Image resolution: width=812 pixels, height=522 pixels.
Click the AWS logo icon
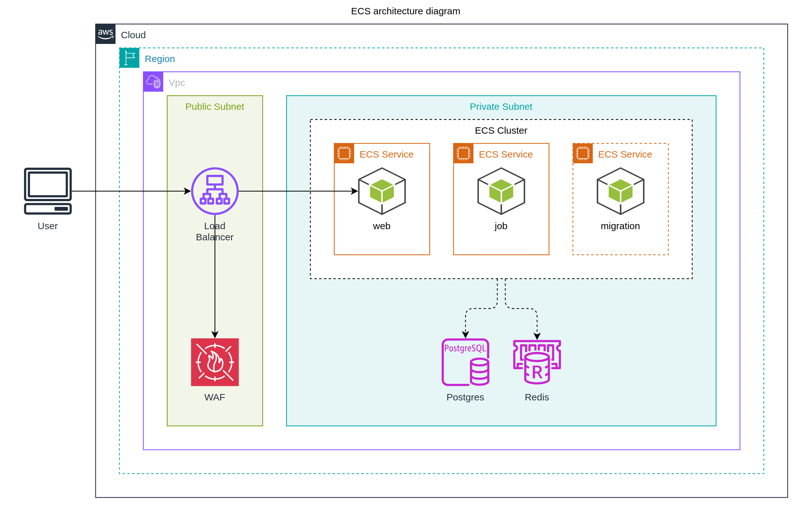click(105, 34)
